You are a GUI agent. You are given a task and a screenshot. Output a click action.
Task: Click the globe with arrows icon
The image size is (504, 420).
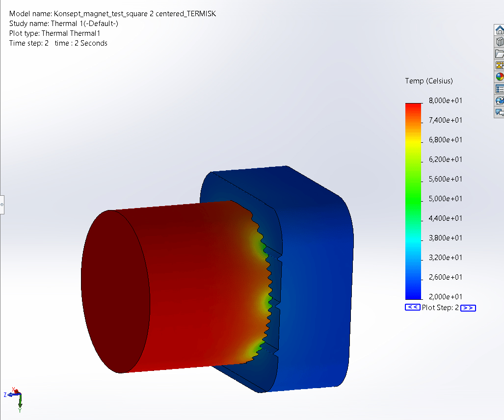(500, 101)
